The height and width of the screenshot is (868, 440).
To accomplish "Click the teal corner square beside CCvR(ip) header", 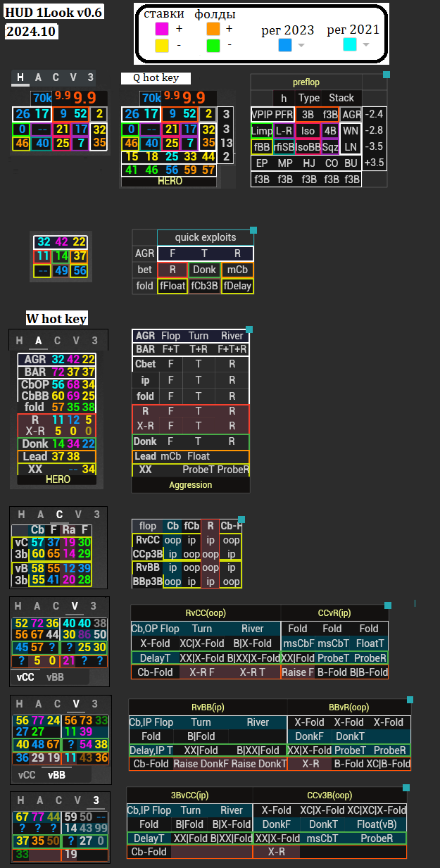I will [387, 605].
